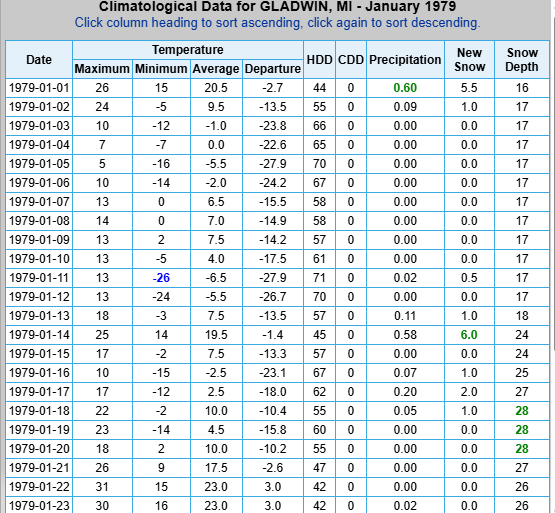Sort by Minimum temperature column
The image size is (555, 513).
tap(161, 69)
